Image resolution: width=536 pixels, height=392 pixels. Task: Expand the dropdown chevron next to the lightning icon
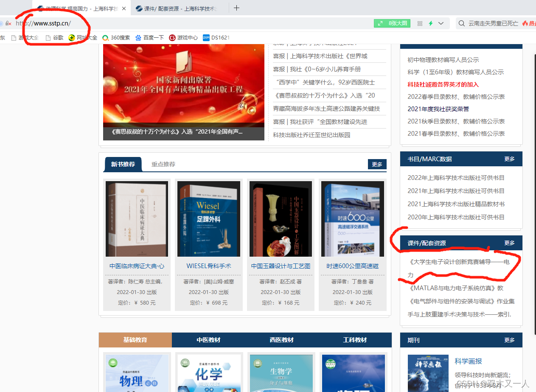[x=441, y=23]
